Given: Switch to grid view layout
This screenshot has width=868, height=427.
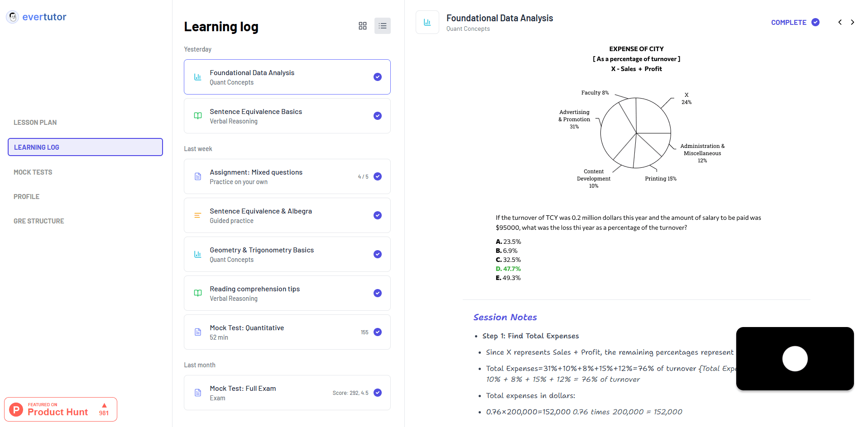Looking at the screenshot, I should click(x=362, y=26).
